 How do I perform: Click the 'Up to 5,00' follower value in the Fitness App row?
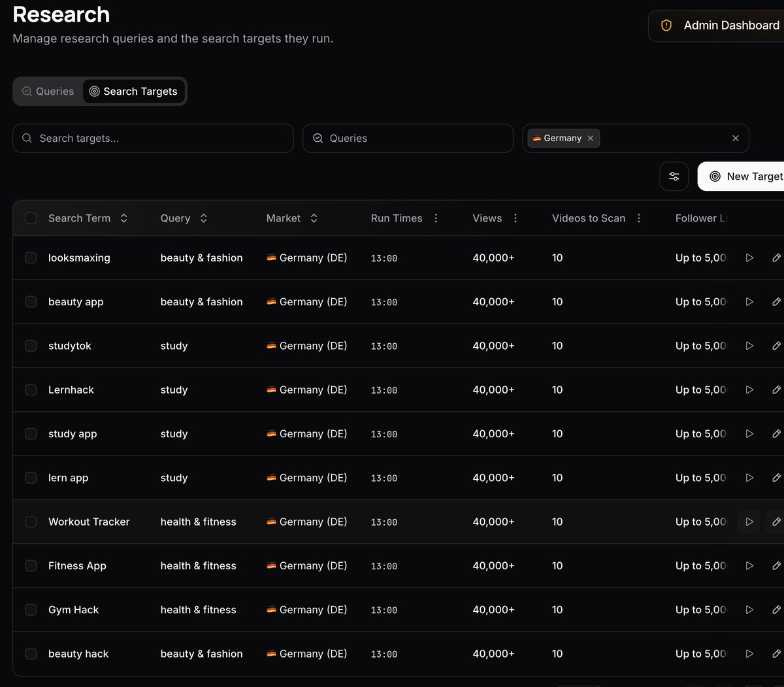[701, 566]
